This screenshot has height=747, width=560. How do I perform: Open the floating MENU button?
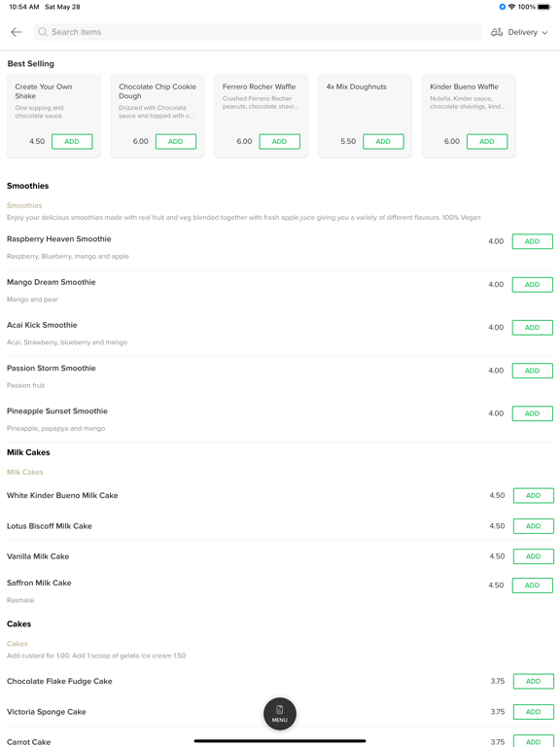pos(280,714)
